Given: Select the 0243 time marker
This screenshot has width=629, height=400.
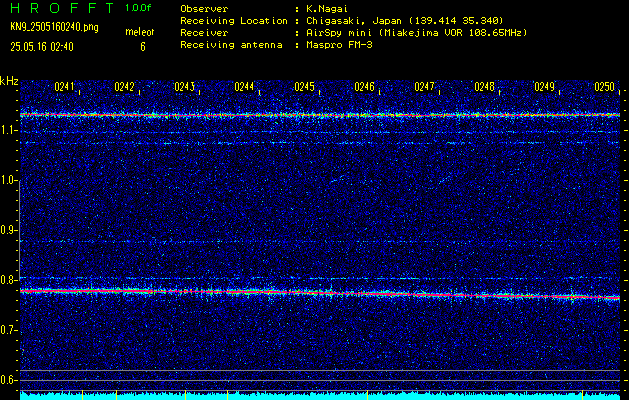Looking at the screenshot, I should point(184,87).
